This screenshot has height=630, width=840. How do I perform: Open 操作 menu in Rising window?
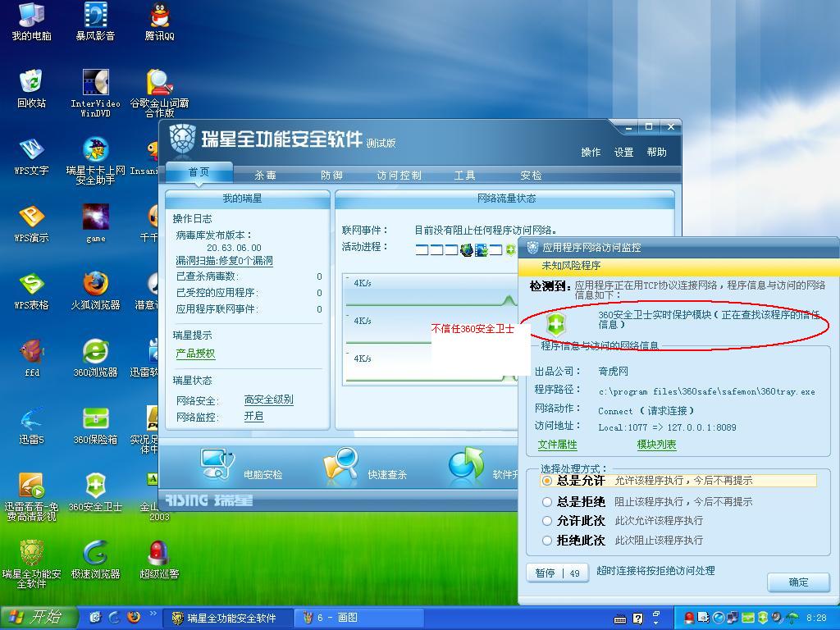(591, 152)
